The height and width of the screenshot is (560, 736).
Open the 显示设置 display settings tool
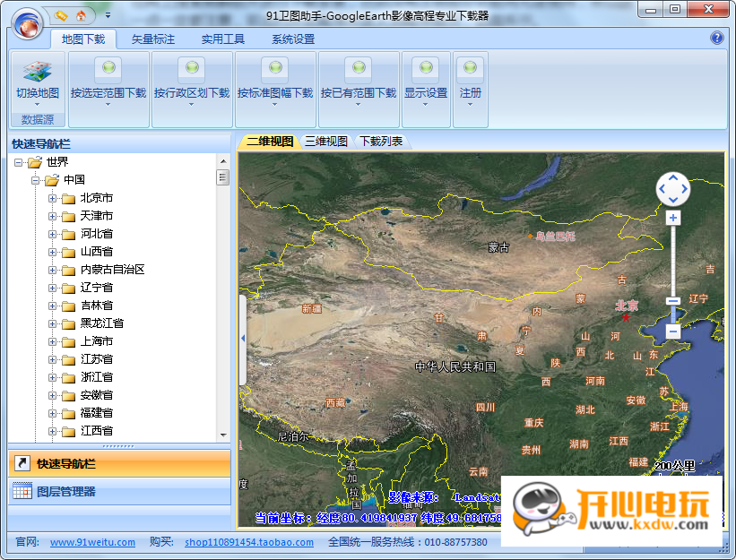[x=426, y=81]
